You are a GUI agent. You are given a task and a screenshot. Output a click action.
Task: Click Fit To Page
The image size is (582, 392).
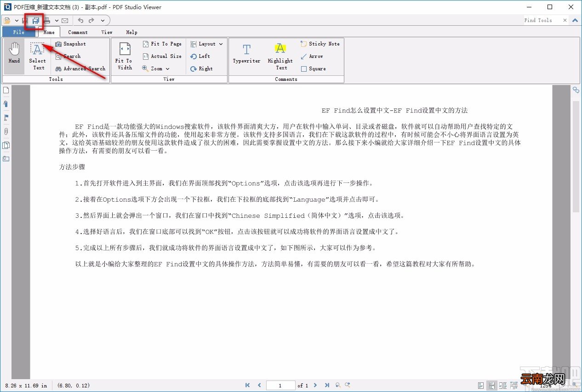click(161, 44)
